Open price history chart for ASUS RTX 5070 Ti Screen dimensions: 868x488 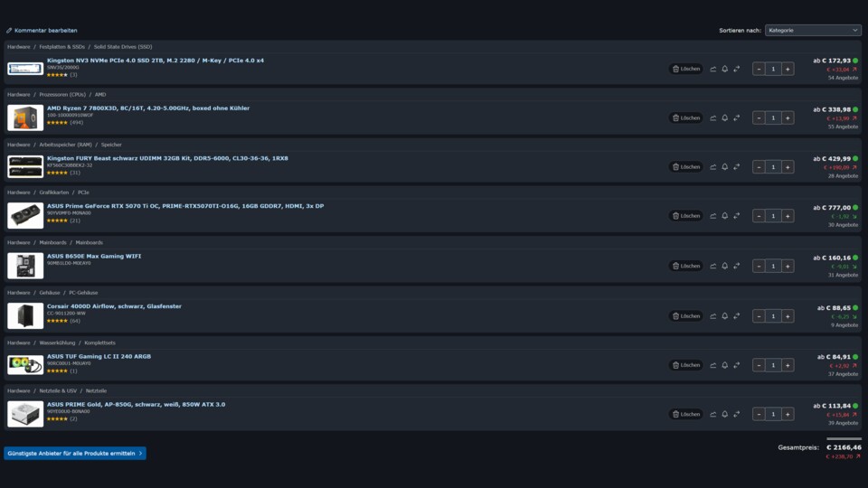point(713,216)
